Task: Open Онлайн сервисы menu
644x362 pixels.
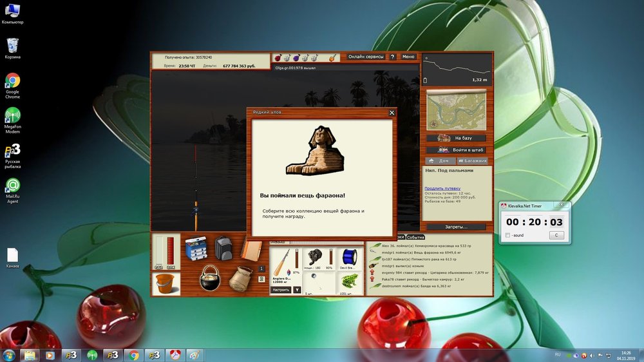Action: 366,57
